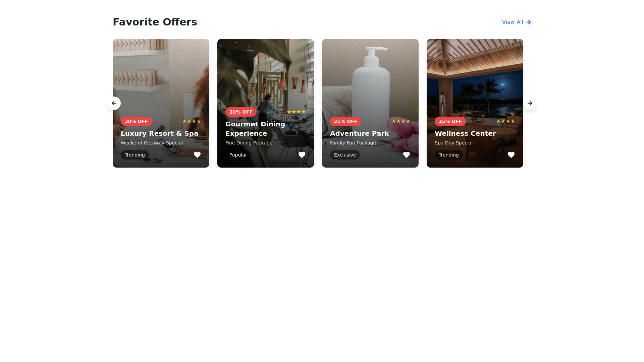This screenshot has width=644, height=362.
Task: Open Gourmet Dining Experience title
Action: (x=255, y=129)
